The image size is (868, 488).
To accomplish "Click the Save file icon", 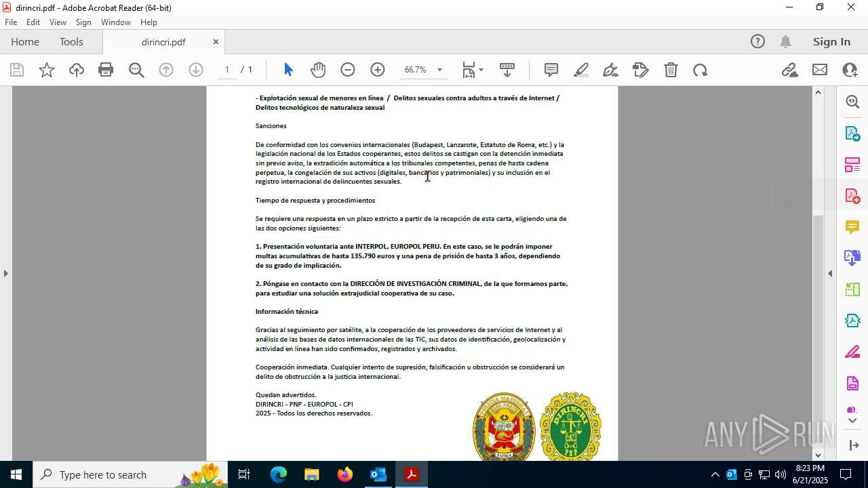I will pos(17,70).
